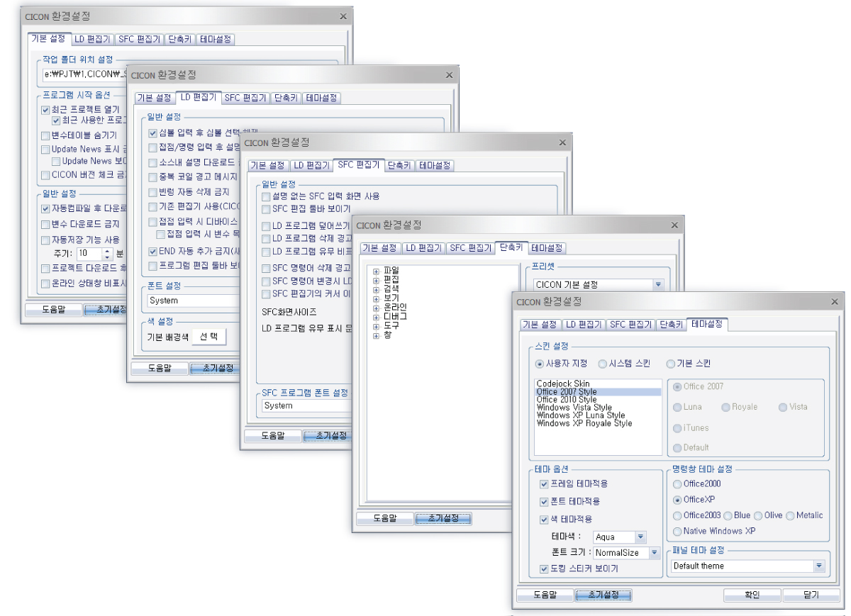Viewport: 851px width, 616px height.
Task: Open the Default theme panel dropdown
Action: pos(819,566)
